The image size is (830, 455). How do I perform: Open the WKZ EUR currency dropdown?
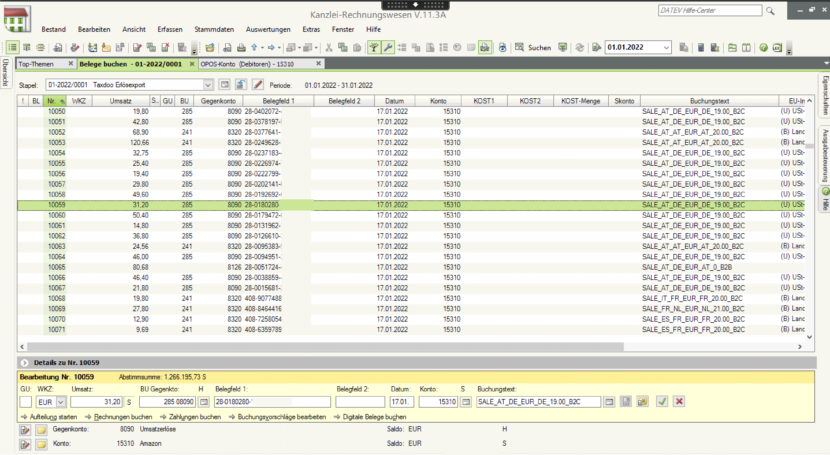tap(61, 402)
